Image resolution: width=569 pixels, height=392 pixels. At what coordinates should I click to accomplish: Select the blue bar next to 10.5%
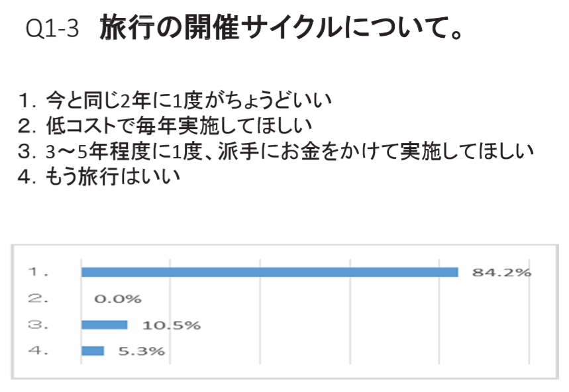pos(104,324)
